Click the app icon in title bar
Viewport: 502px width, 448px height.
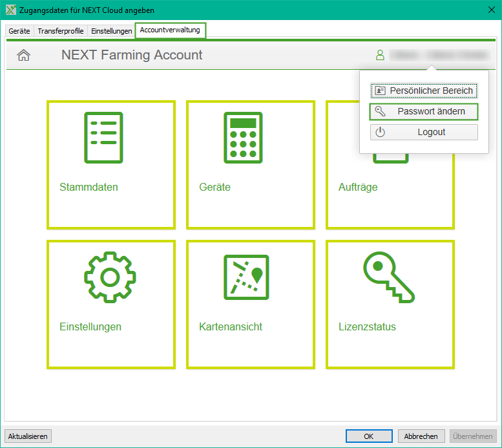10,10
